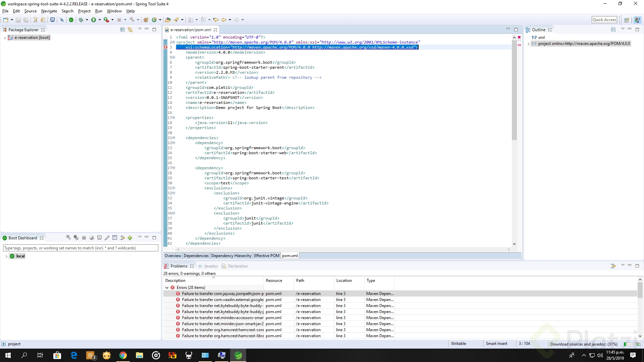Viewport: 644px width, 362px height.
Task: Open Outline view menu triangle
Action: click(623, 29)
